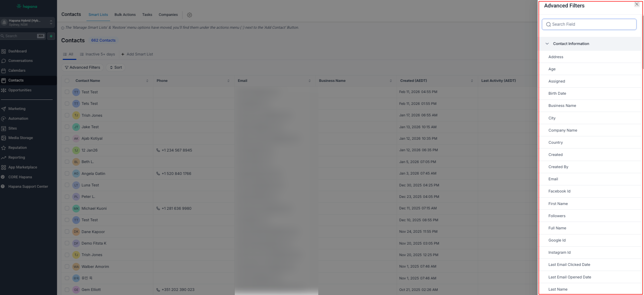Sort by the Contact Name column arrows
Screen dimensions: 644x295
tap(147, 81)
